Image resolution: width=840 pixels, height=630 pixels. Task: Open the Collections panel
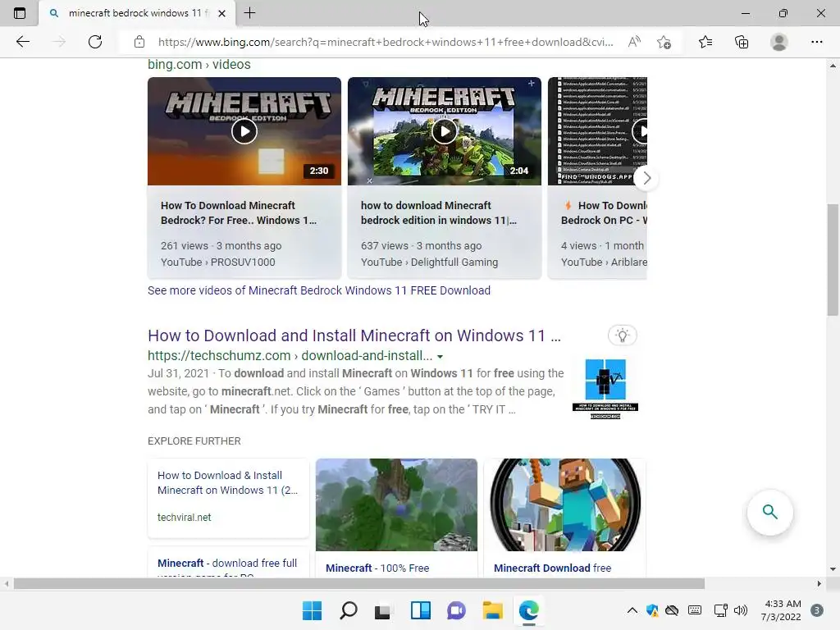pos(742,42)
